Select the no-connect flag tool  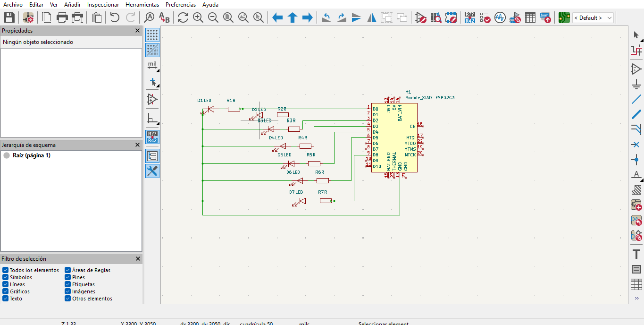(x=636, y=145)
